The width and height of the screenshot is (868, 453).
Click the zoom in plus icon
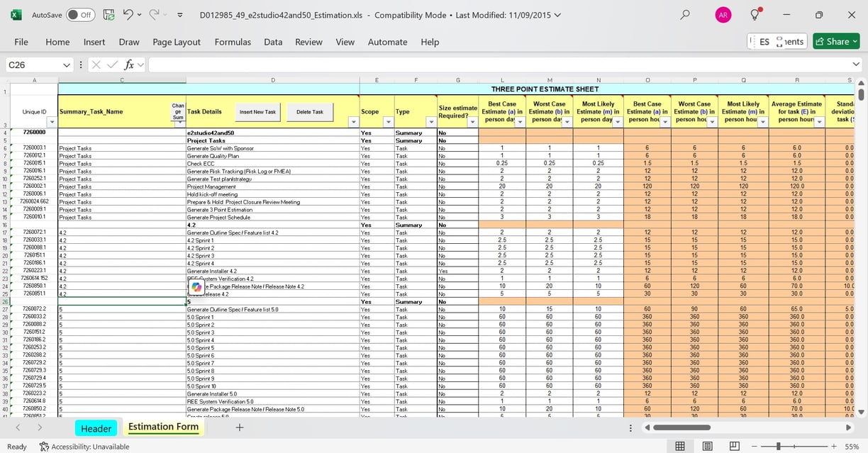pyautogui.click(x=833, y=446)
